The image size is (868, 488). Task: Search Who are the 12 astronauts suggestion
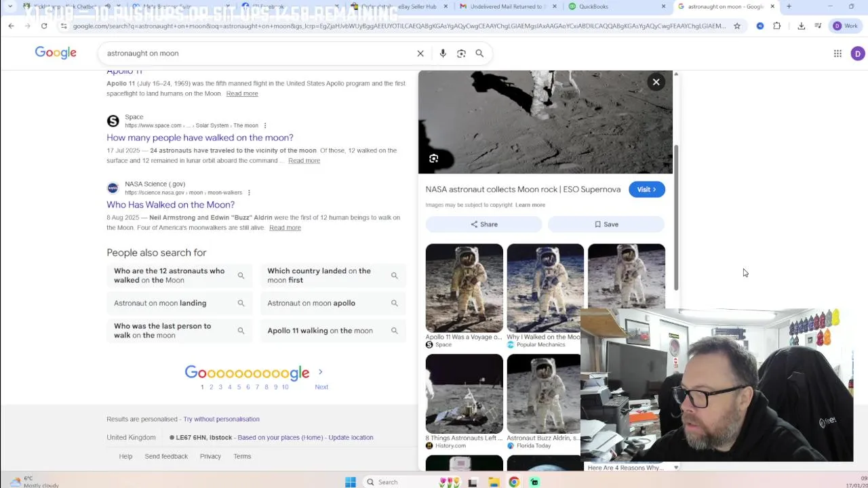179,275
